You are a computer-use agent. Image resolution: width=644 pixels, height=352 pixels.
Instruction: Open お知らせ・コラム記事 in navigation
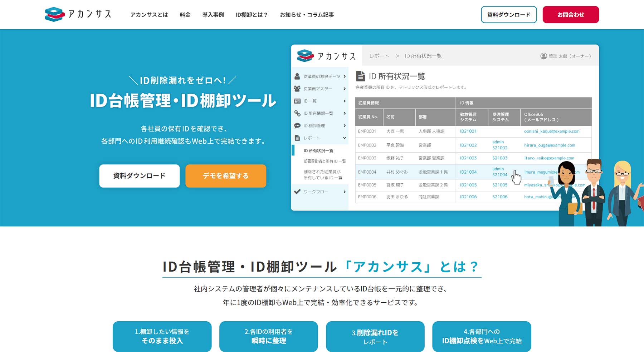coord(307,15)
